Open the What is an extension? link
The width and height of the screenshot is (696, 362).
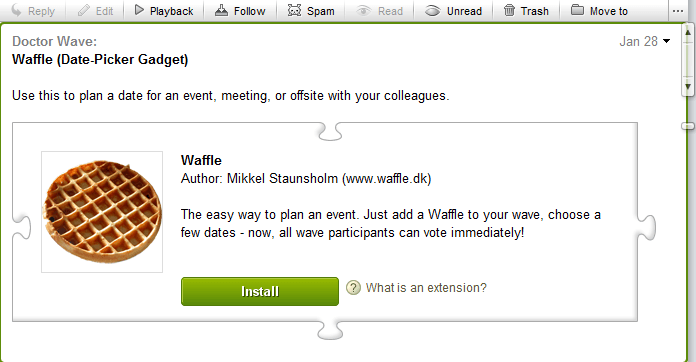coord(426,288)
